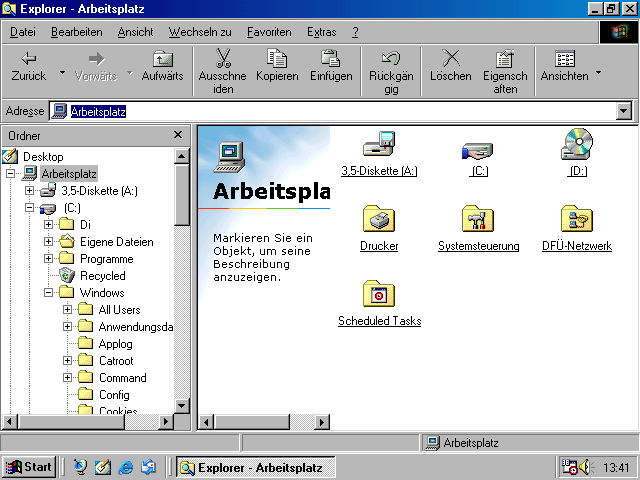Image resolution: width=640 pixels, height=480 pixels.
Task: Expand the Programme folder node
Action: pyautogui.click(x=48, y=259)
